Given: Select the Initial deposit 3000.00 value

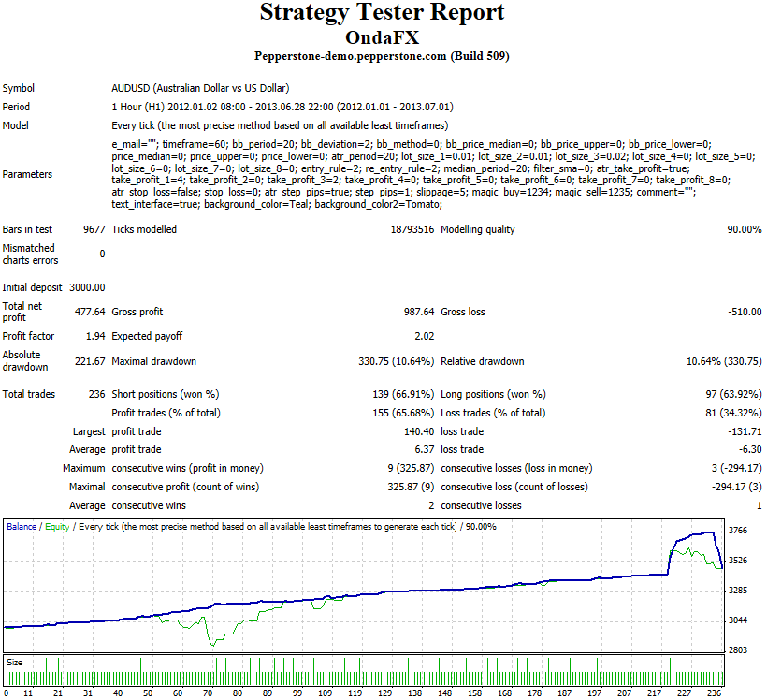Looking at the screenshot, I should (86, 288).
